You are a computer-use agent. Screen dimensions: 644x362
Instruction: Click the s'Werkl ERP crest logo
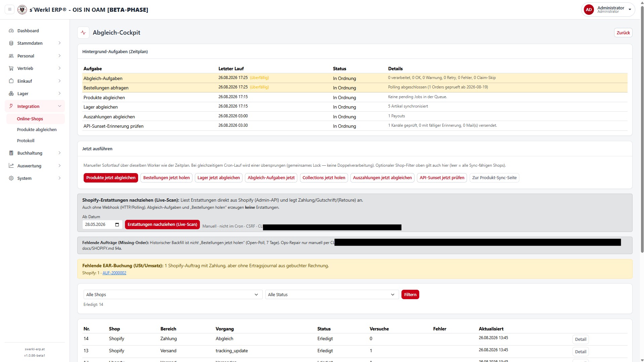(22, 9)
